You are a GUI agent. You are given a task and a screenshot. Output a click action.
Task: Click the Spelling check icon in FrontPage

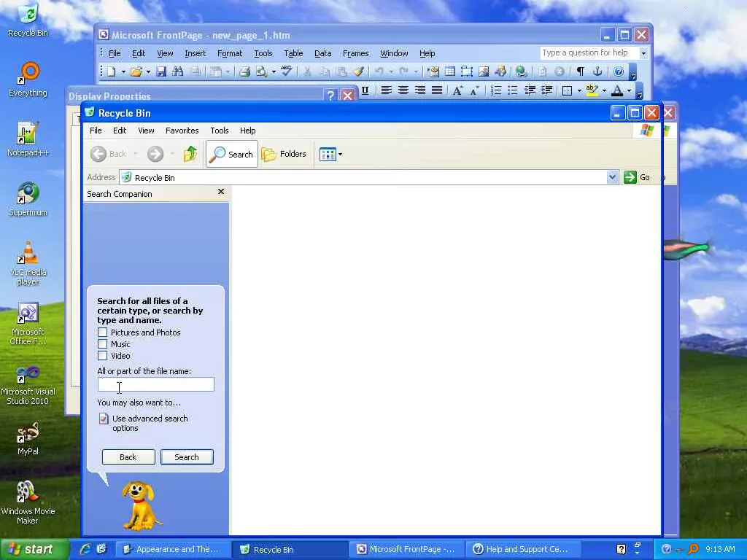click(286, 71)
